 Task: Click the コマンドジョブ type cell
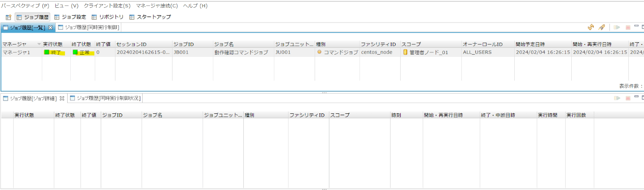click(x=337, y=52)
